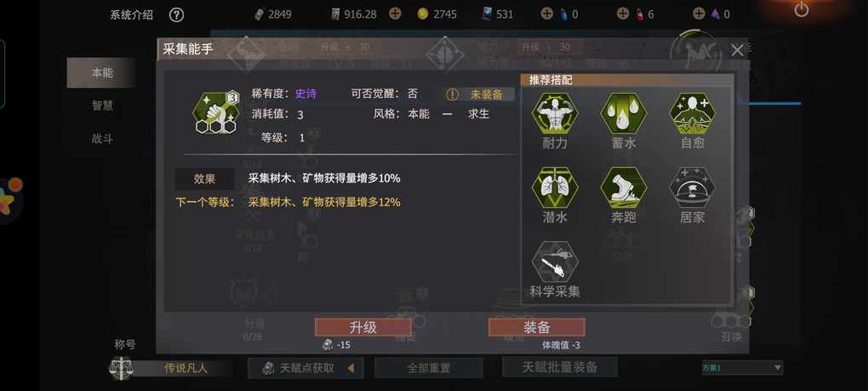Open the 系统介绍 question mark help
This screenshot has height=391, width=868.
pyautogui.click(x=176, y=15)
